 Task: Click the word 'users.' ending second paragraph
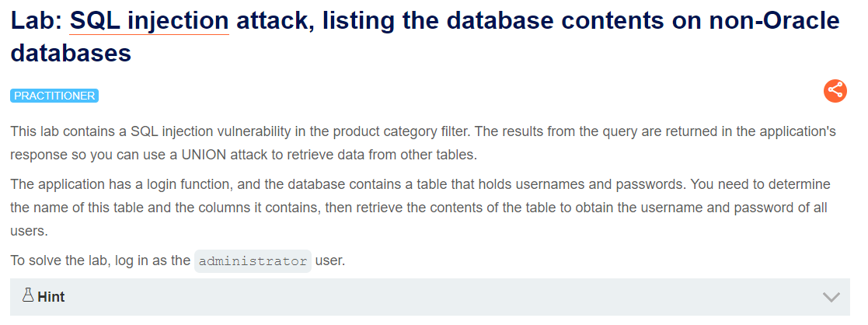coord(30,232)
